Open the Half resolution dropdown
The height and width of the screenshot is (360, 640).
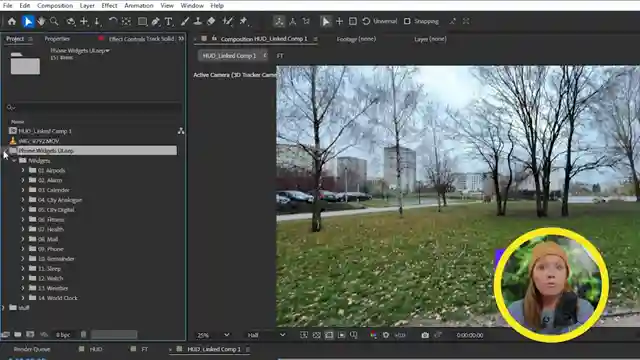point(266,335)
